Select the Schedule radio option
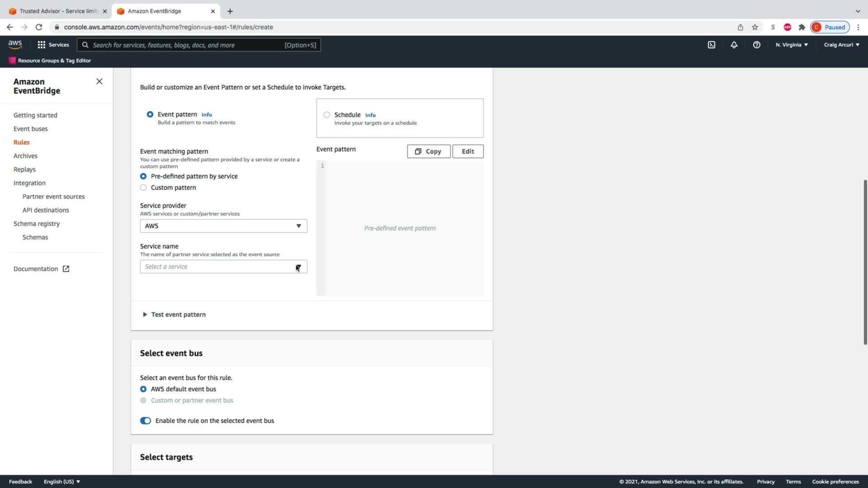This screenshot has height=488, width=868. coord(327,115)
